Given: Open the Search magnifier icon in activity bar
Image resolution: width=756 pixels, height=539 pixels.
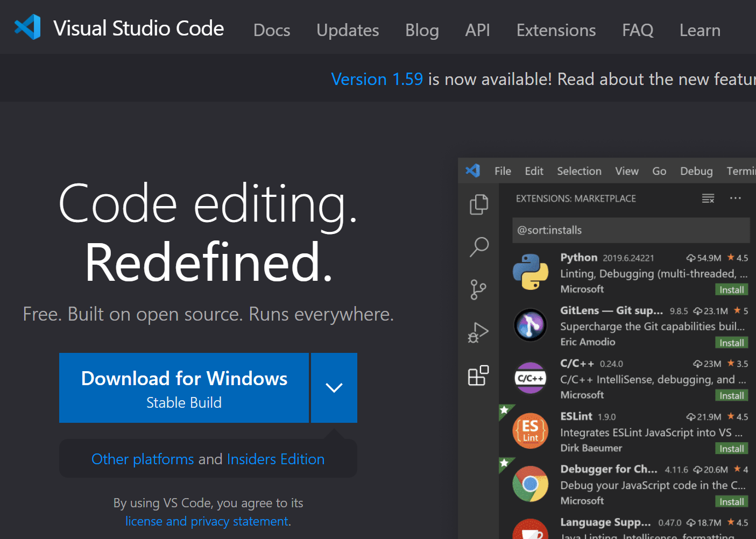Looking at the screenshot, I should (x=478, y=247).
